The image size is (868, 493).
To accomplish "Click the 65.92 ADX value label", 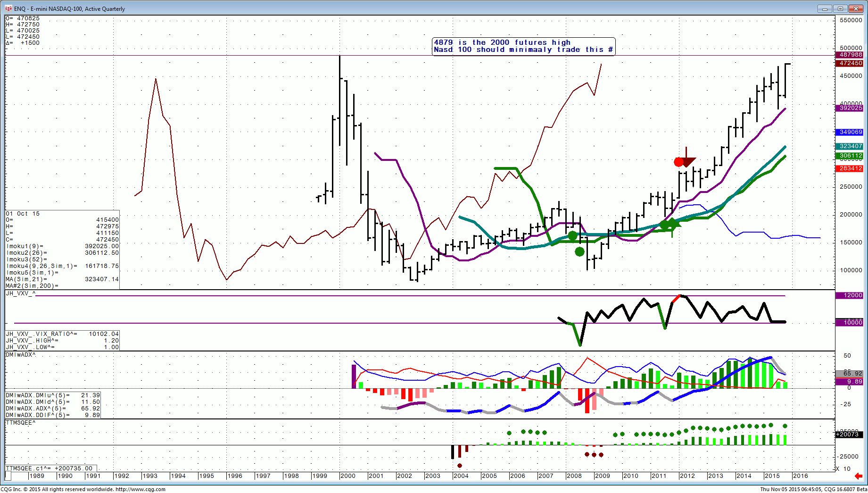I will (851, 373).
